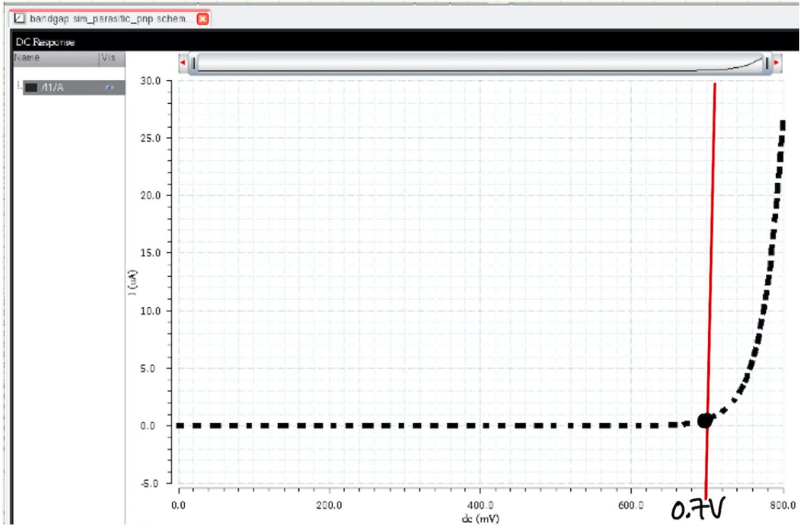
Task: Select the bandgap sim_parasitic_pnp schematic tab
Action: pyautogui.click(x=110, y=19)
